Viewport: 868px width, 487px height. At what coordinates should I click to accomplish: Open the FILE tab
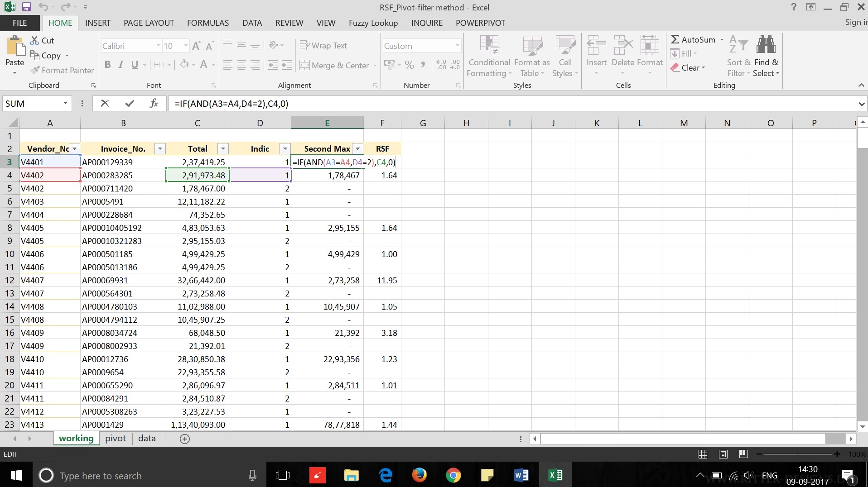[19, 23]
